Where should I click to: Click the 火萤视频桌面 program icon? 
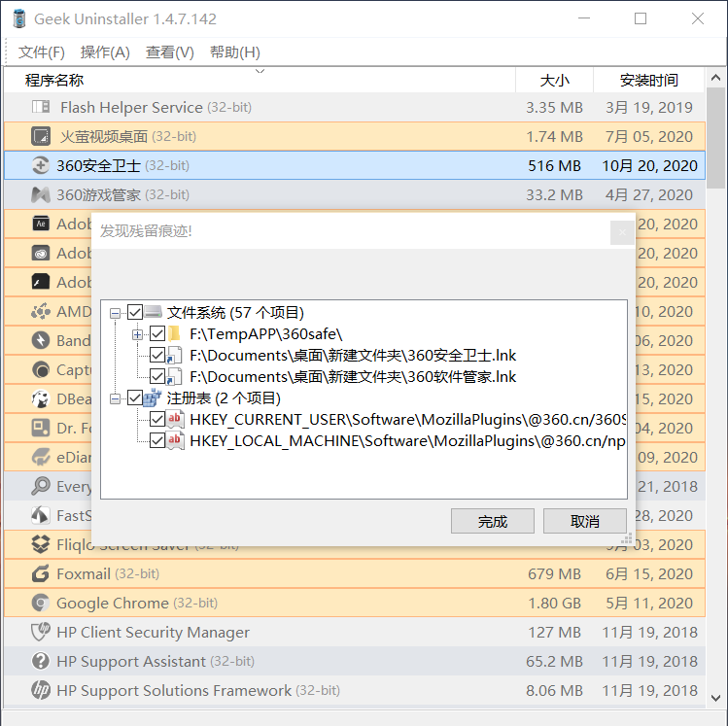coord(41,136)
